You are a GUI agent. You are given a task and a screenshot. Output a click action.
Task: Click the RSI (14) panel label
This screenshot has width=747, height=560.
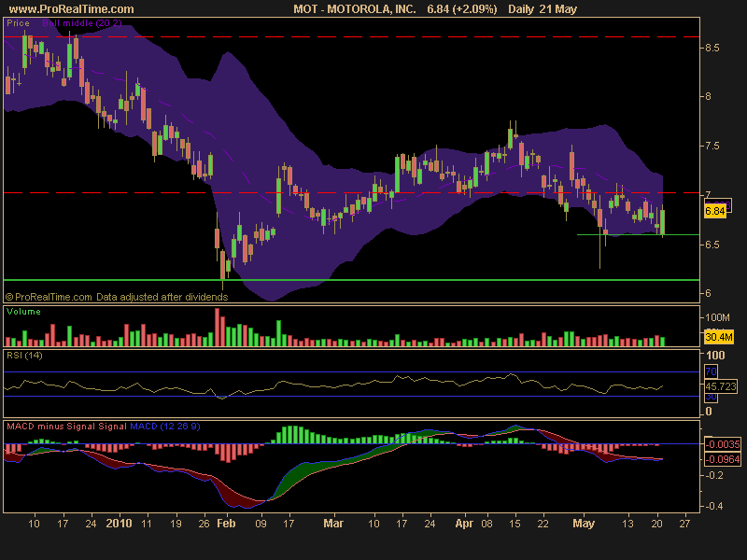(24, 356)
